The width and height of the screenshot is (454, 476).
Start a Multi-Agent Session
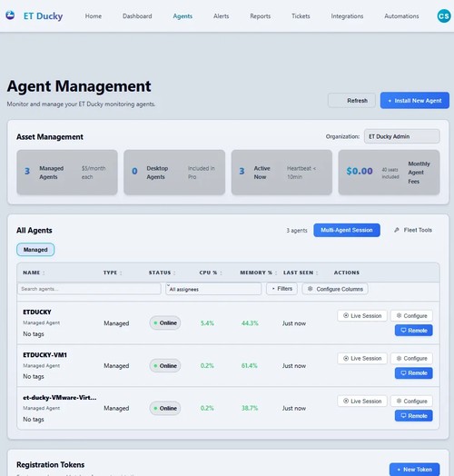click(347, 230)
